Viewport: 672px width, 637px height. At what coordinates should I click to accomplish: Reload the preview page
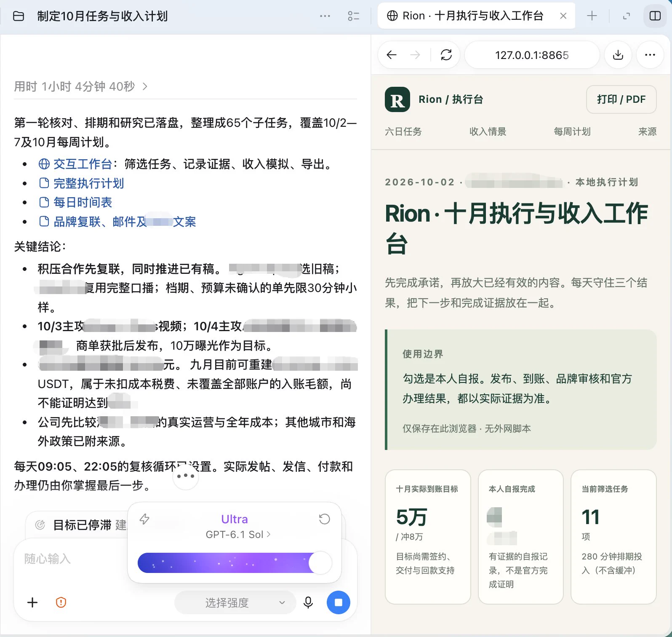pos(446,55)
